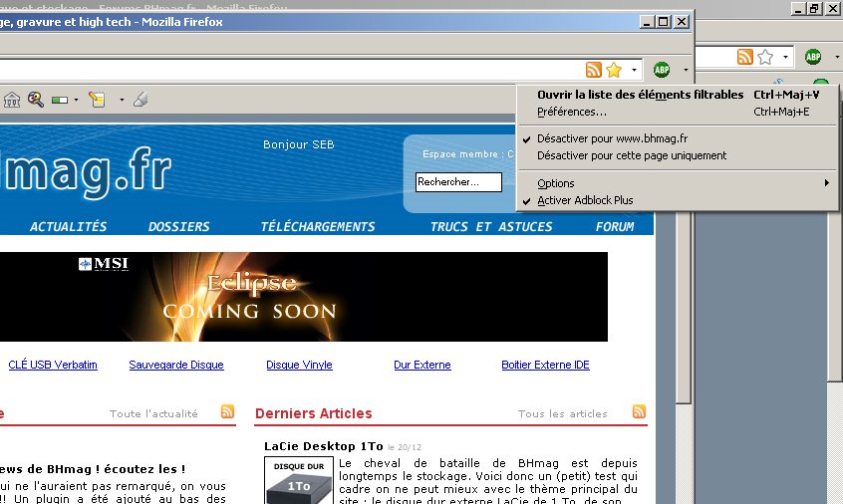Screen dimensions: 843x504
Task: Click the building (bank) toolbar icon
Action: (12, 100)
